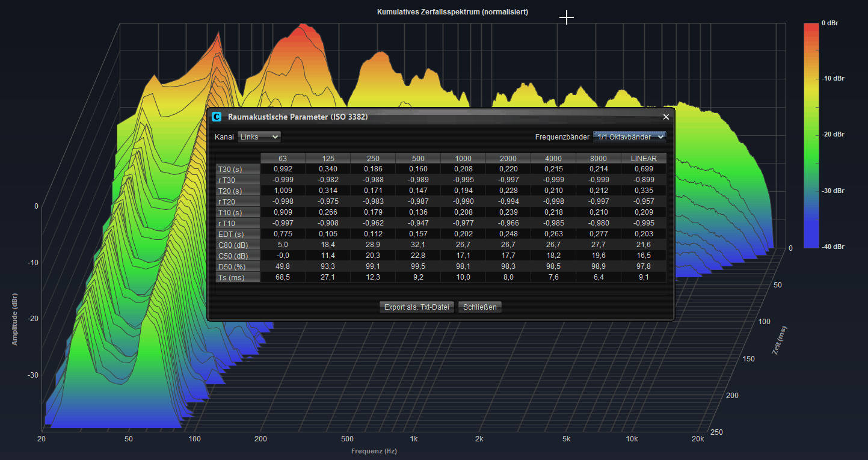
Task: Open the Kanal dropdown showing Links
Action: [259, 137]
